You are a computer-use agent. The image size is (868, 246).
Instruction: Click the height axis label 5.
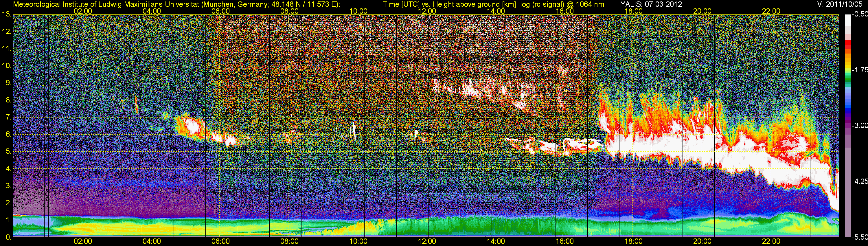point(8,151)
